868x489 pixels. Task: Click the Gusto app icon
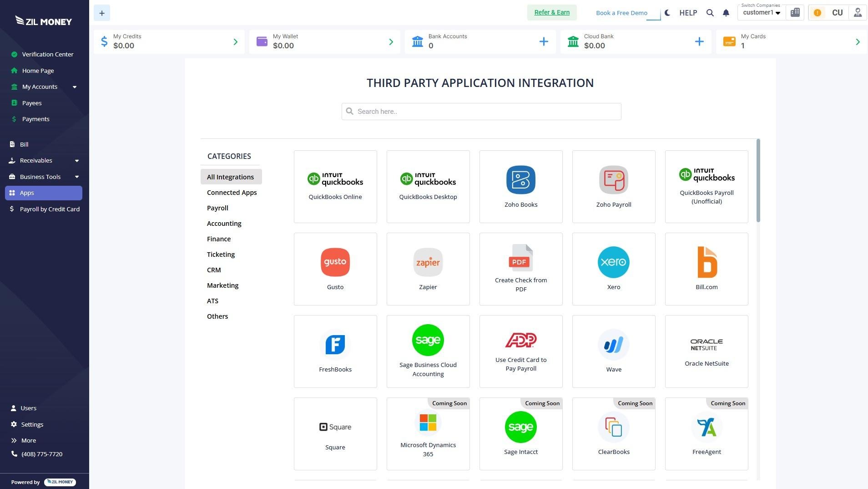(x=335, y=262)
